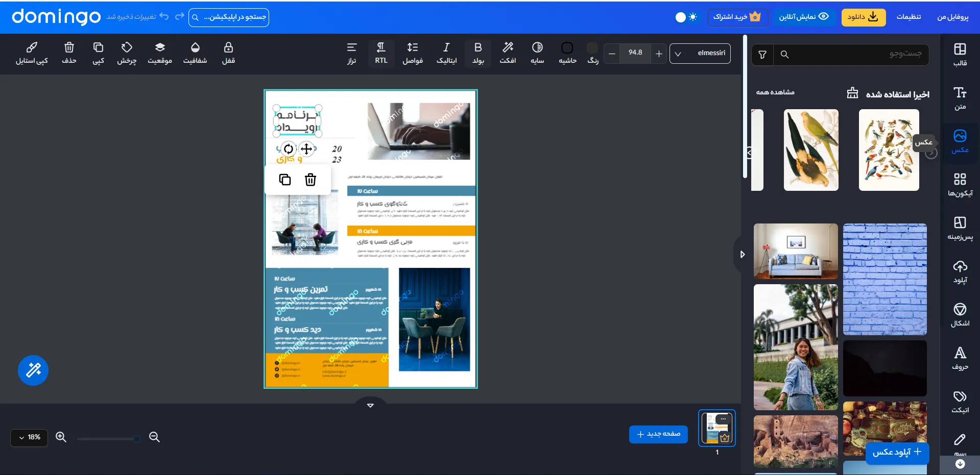Click the domingo logo
This screenshot has width=980, height=475.
point(56,17)
